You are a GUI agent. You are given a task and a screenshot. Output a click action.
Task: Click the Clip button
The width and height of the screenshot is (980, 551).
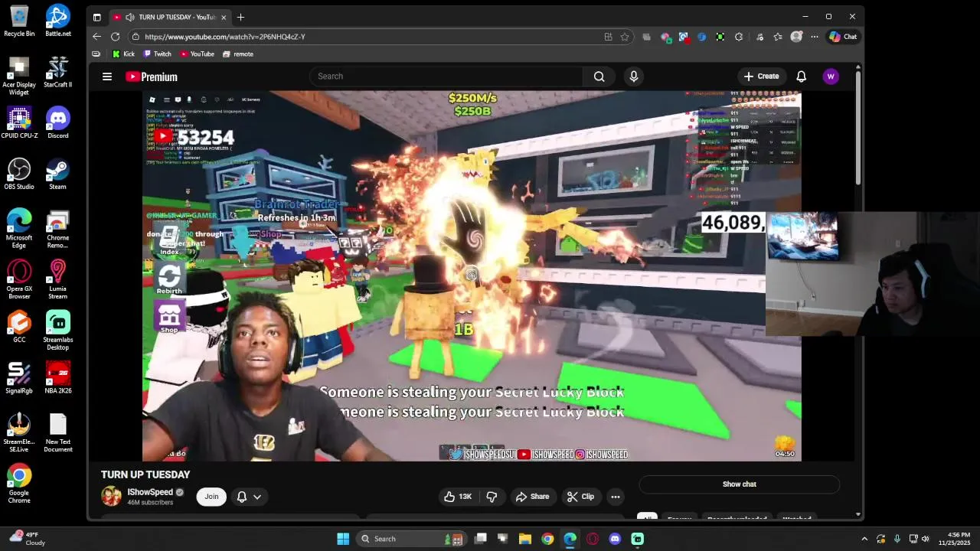point(580,497)
